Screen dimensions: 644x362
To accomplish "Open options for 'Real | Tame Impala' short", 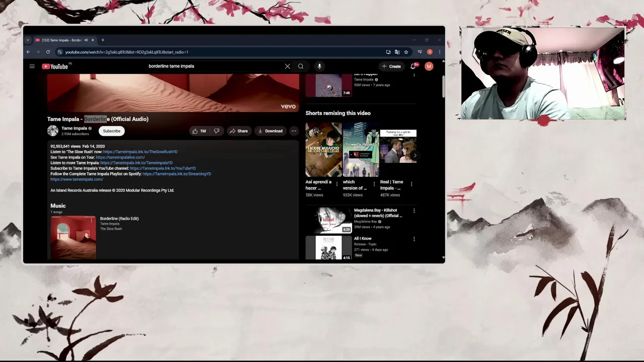I will point(412,184).
